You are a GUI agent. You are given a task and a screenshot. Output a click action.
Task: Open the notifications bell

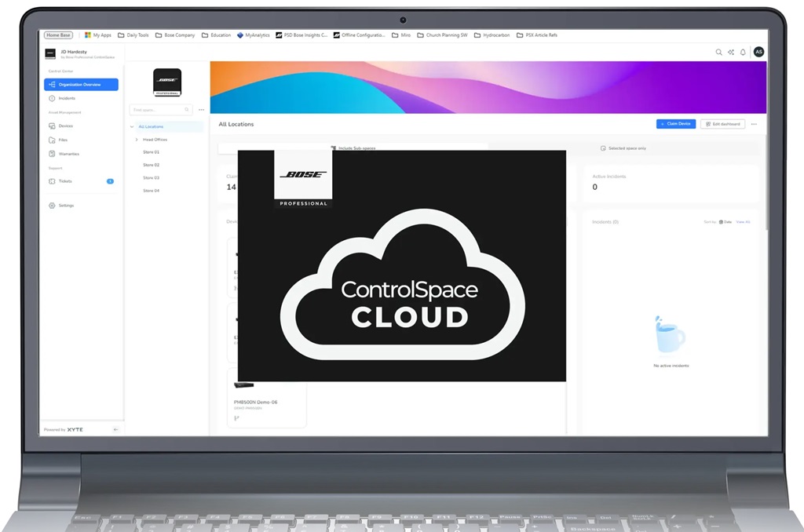click(x=743, y=53)
